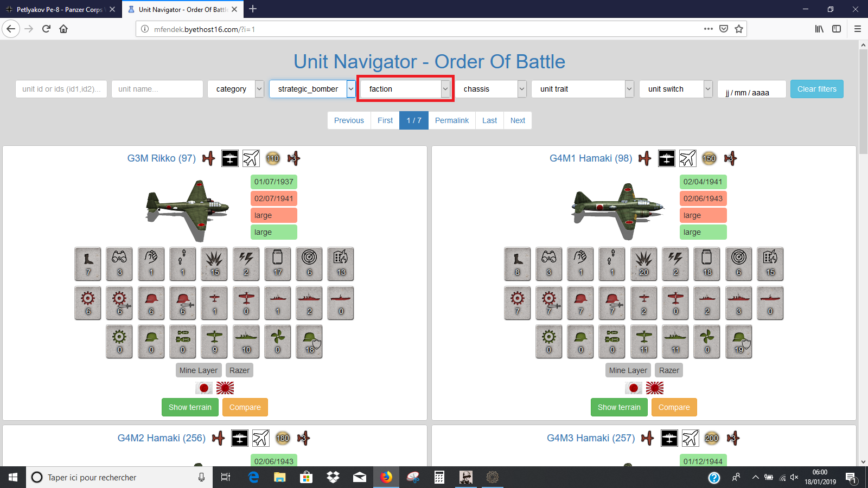Click the Firefox home icon
Screen dimensions: 868x488
point(63,29)
